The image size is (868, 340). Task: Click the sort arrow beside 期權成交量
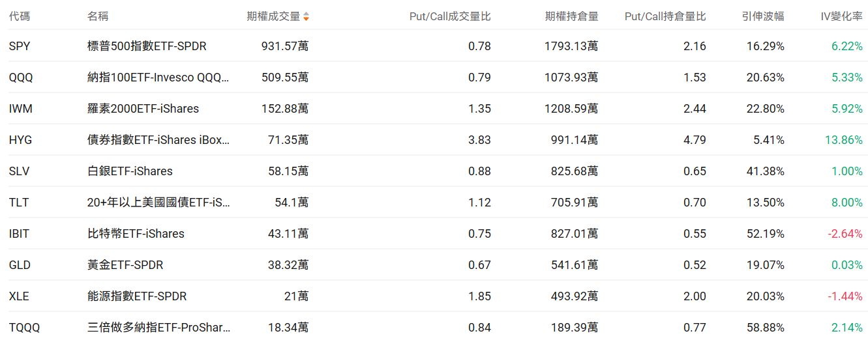[x=306, y=16]
